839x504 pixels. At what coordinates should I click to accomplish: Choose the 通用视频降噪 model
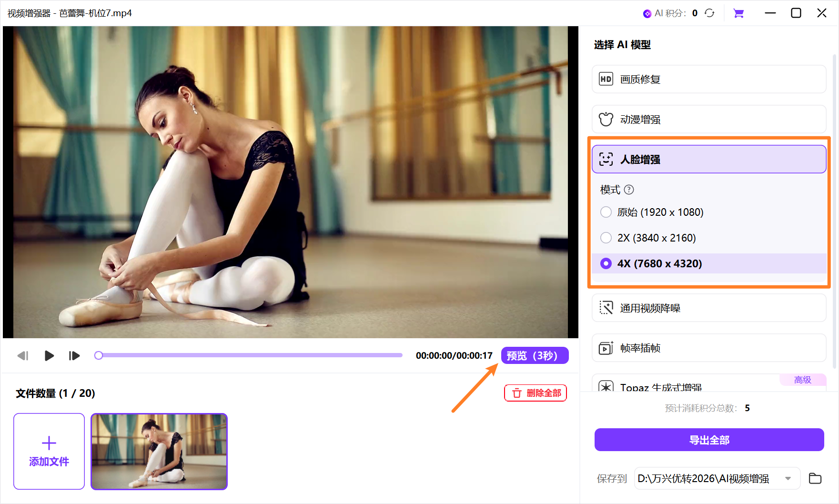[x=708, y=308]
